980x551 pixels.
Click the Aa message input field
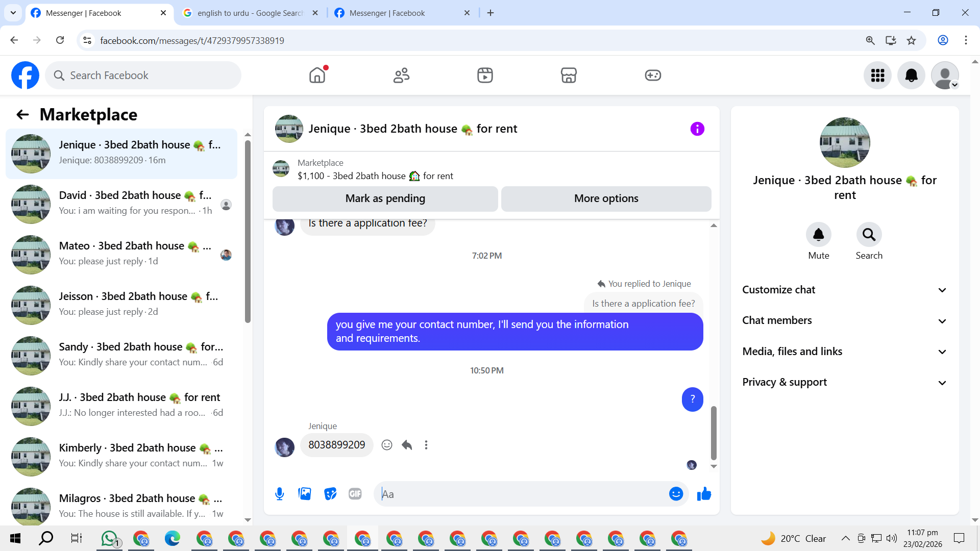[x=521, y=494]
